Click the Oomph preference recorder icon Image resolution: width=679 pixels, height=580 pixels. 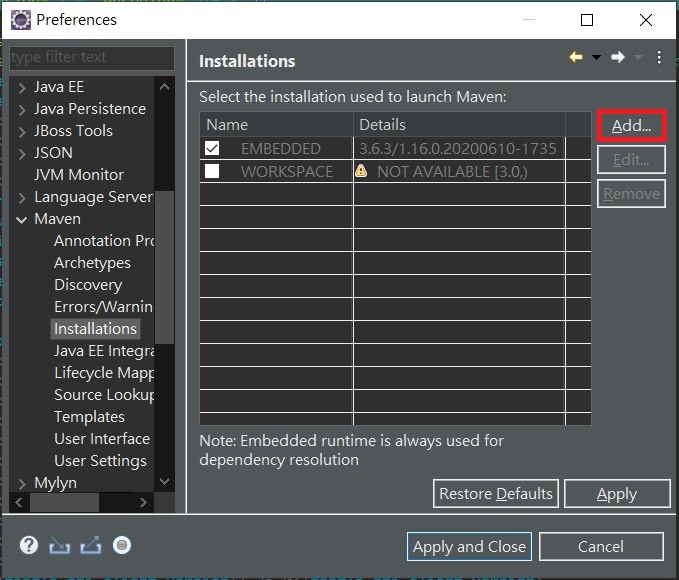(122, 545)
